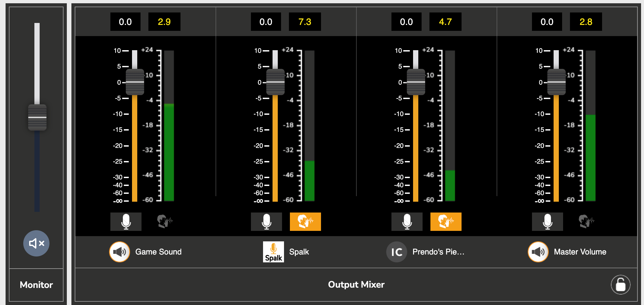Image resolution: width=644 pixels, height=305 pixels.
Task: Click the voice detection icon under Game Sound
Action: pos(165,222)
